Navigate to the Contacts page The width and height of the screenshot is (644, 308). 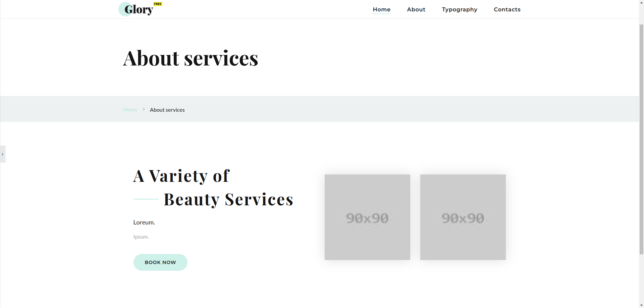507,9
